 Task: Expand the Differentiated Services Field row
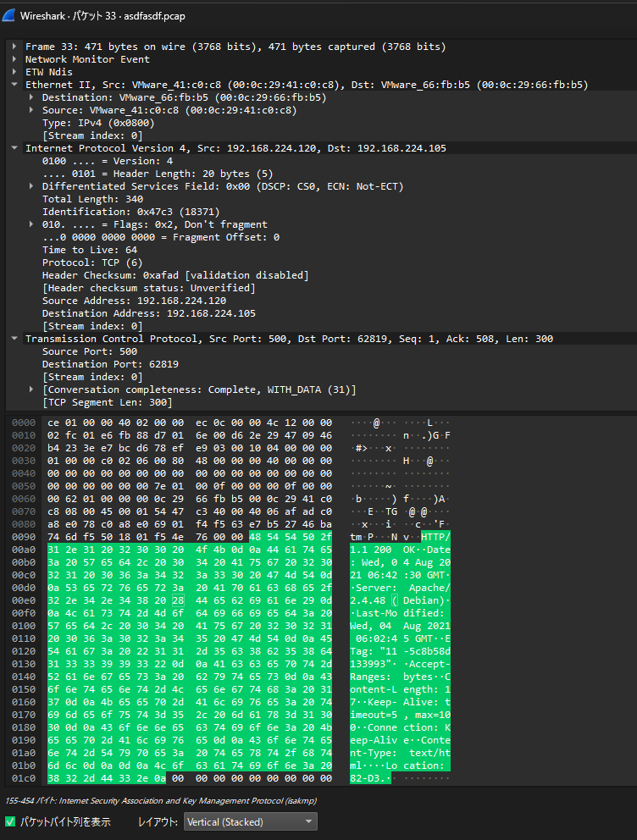click(x=31, y=186)
